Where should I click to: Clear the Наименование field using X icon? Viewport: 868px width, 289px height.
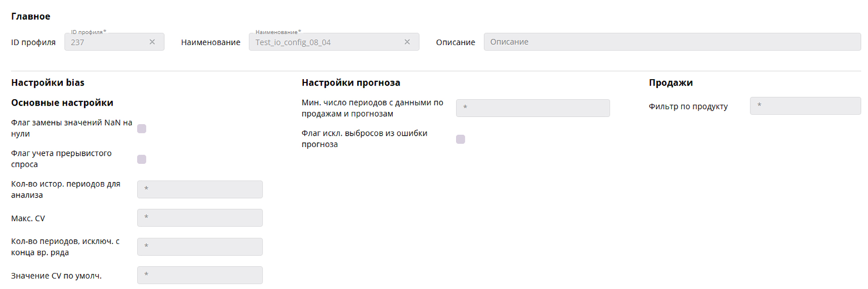(407, 42)
